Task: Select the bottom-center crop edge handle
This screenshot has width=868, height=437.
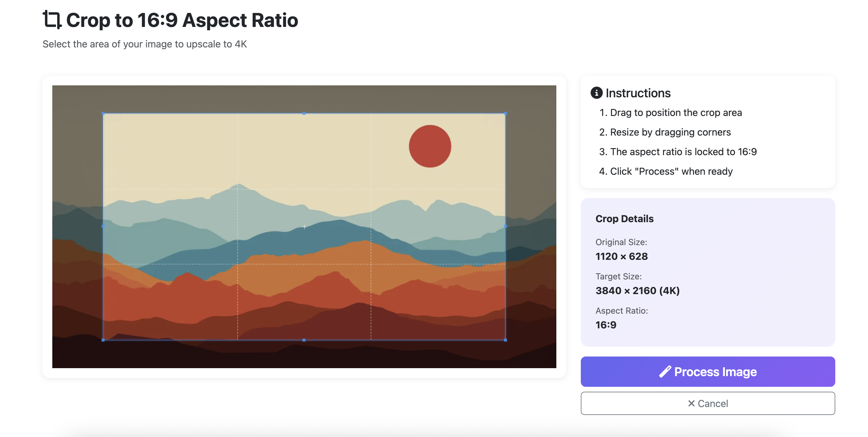Action: coord(304,340)
